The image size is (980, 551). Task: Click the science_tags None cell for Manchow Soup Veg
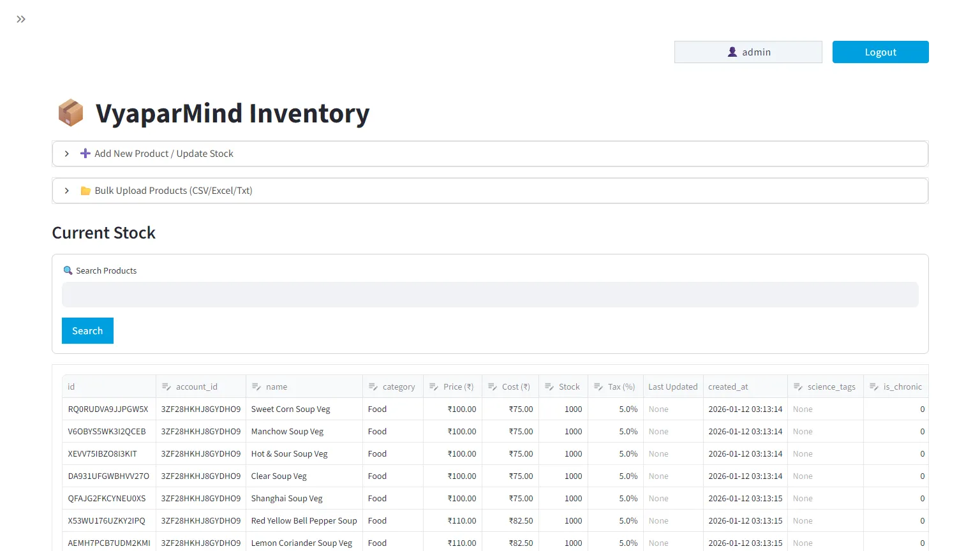[826, 431]
